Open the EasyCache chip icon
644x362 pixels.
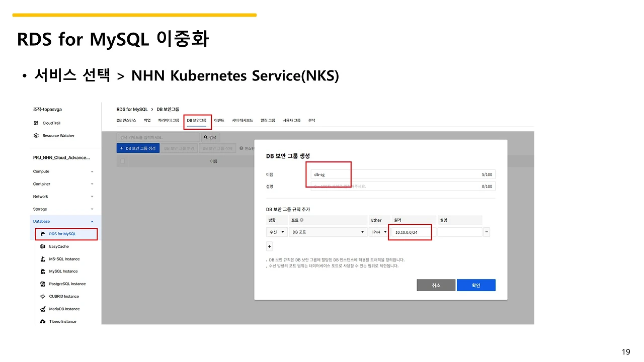click(x=43, y=246)
